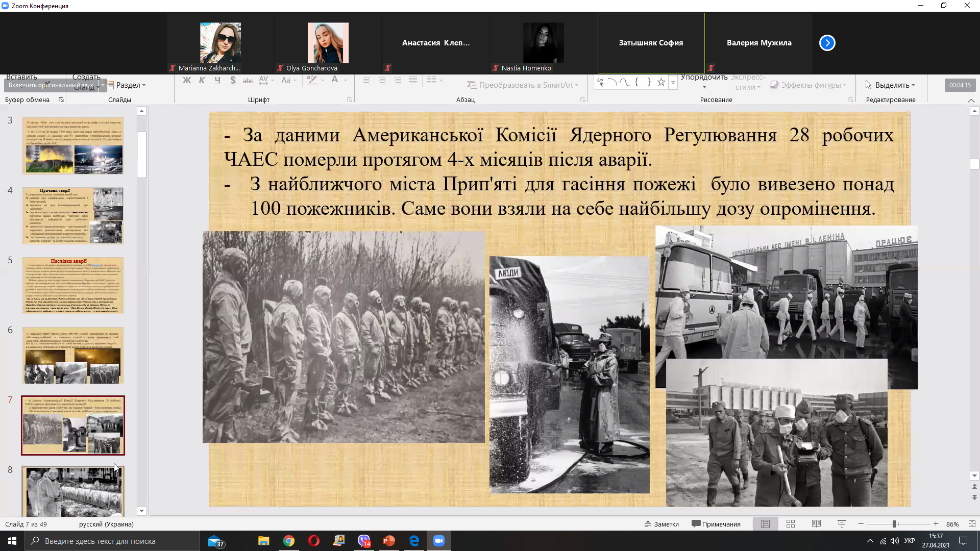The height and width of the screenshot is (551, 980).
Task: Select Валерия Мужила participant tile
Action: pos(759,43)
